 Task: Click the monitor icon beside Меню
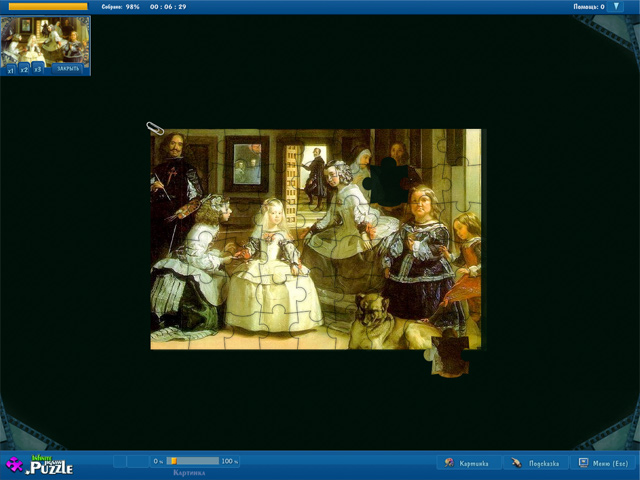583,463
